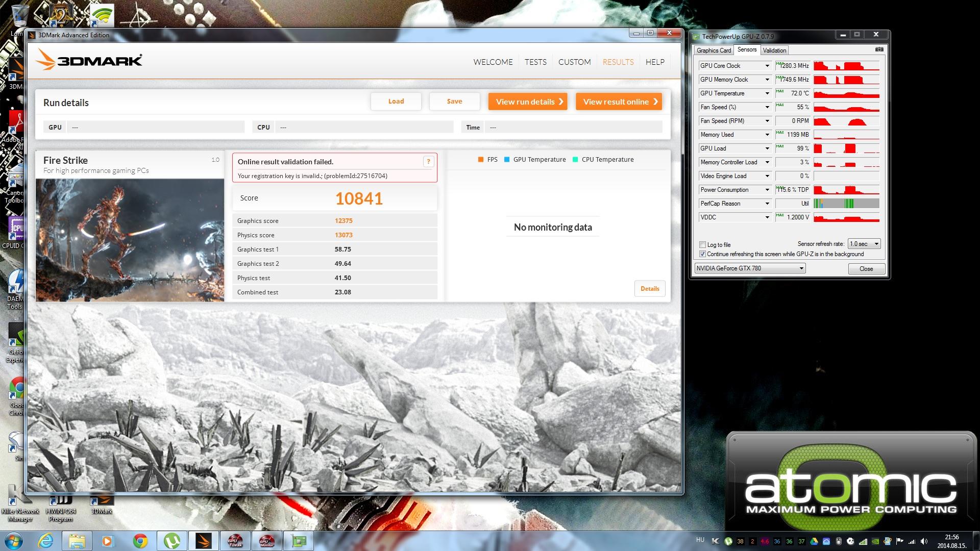Click the GPU-Z taskbar button
The height and width of the screenshot is (551, 980).
[299, 541]
